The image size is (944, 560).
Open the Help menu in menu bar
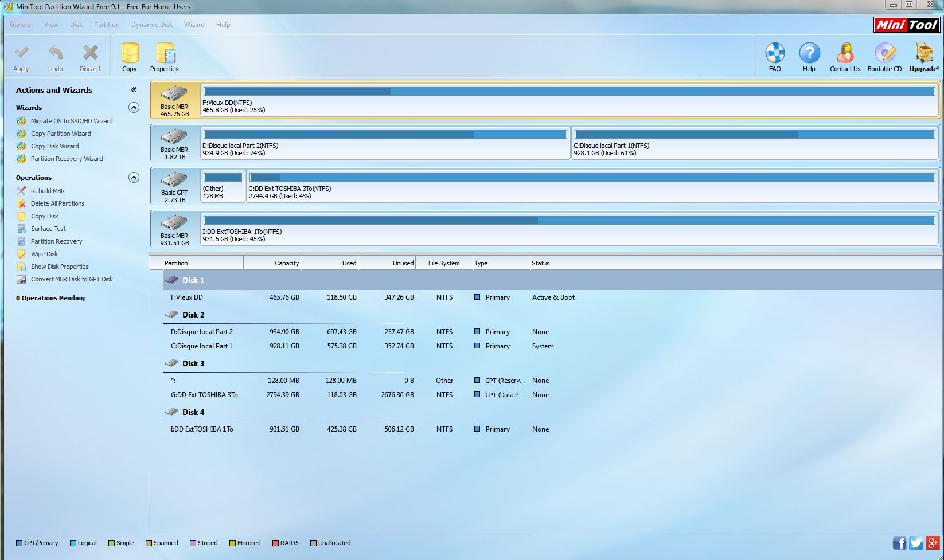coord(223,25)
